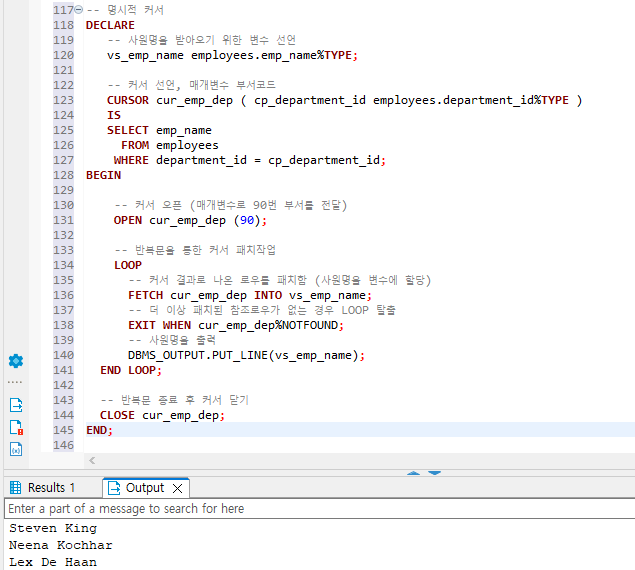Close the Output tab
635x570 pixels.
coord(177,488)
